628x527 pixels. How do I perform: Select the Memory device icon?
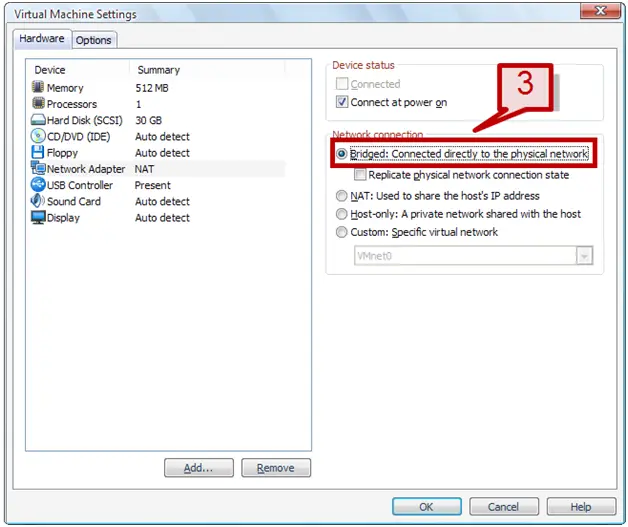[x=38, y=87]
